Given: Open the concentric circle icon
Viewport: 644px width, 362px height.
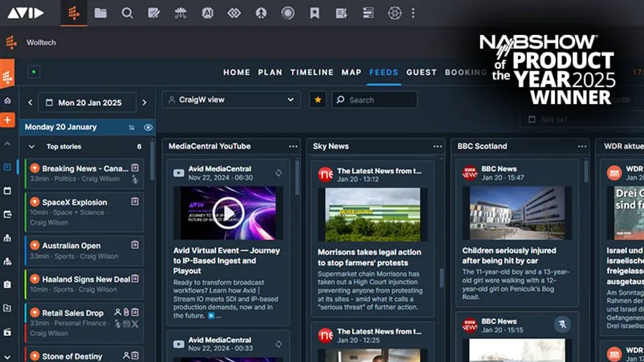Looking at the screenshot, I should 288,13.
